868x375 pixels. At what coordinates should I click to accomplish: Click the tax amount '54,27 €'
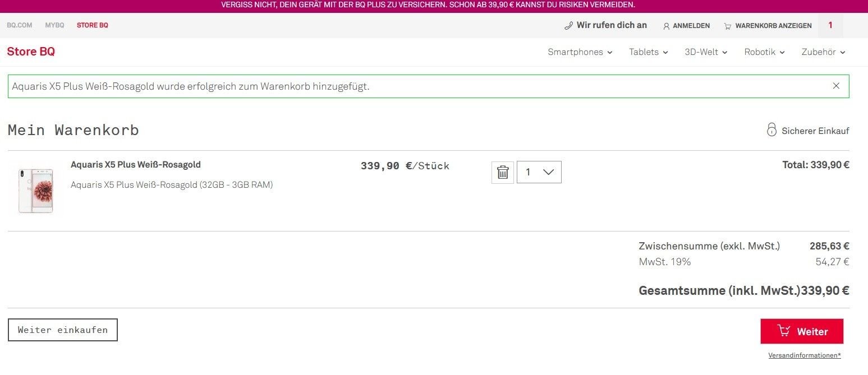[x=832, y=262]
